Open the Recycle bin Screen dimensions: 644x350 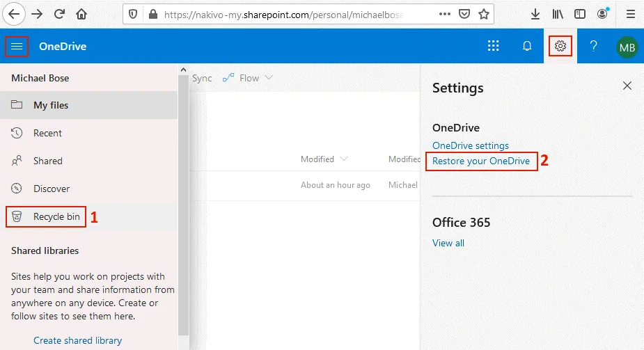(56, 216)
